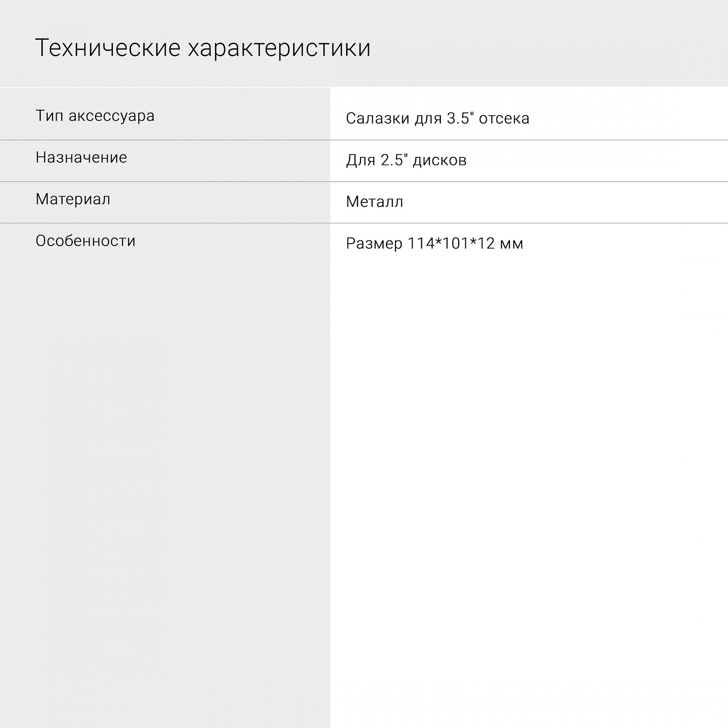Click the white right column area
This screenshot has width=728, height=728.
click(534, 437)
